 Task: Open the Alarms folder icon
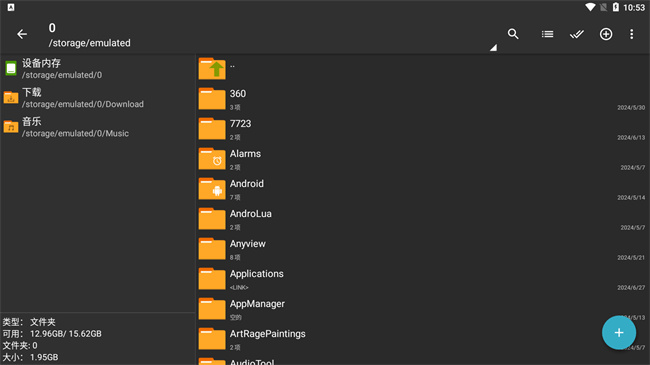212,159
